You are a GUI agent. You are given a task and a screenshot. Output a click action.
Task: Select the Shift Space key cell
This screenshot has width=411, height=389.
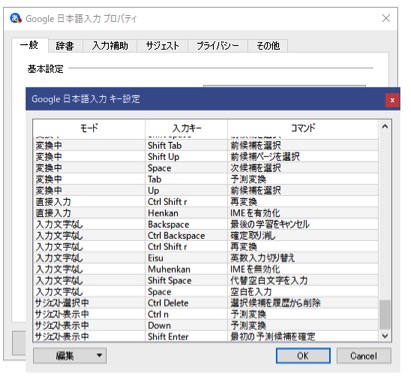186,281
